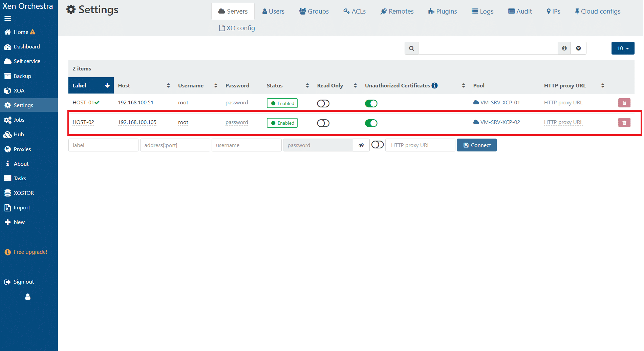Toggle Read Only for HOST-02
This screenshot has width=644, height=351.
coord(323,123)
